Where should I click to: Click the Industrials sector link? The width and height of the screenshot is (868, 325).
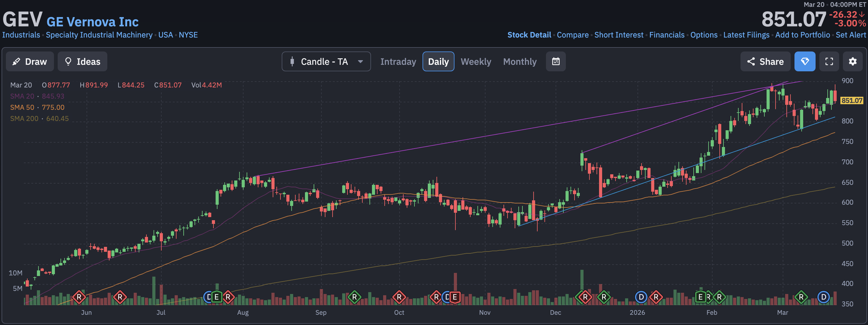(21, 35)
